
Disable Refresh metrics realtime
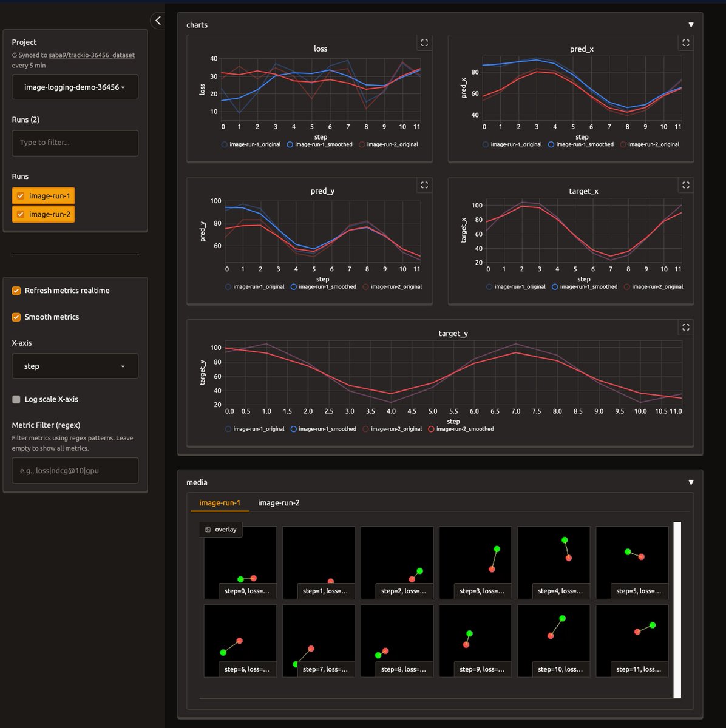(x=16, y=291)
